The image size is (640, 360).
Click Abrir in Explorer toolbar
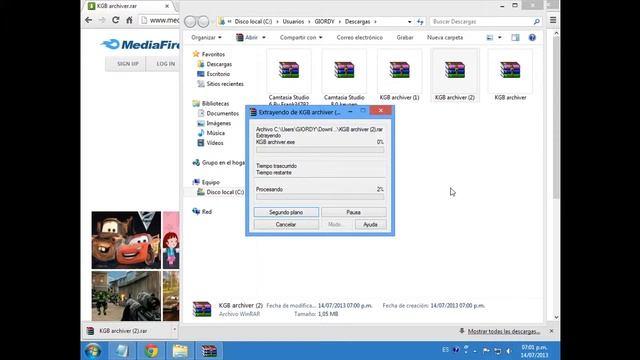[x=247, y=38]
